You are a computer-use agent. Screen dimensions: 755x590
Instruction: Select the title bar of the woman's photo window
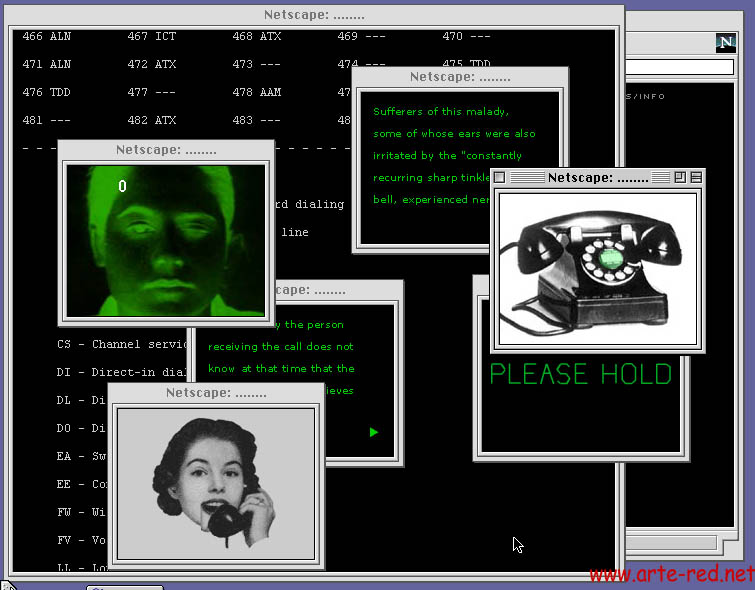point(216,393)
